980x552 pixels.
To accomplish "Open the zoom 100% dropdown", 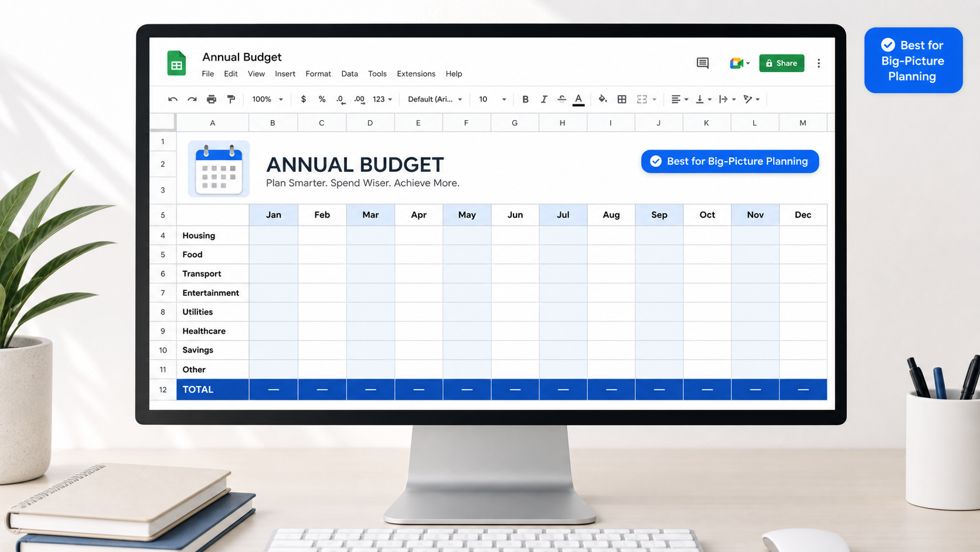I will tap(267, 99).
